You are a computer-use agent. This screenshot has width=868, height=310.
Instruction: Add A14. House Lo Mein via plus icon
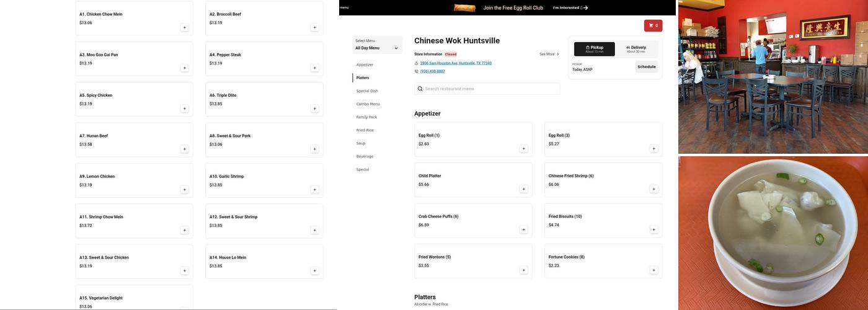tap(314, 271)
